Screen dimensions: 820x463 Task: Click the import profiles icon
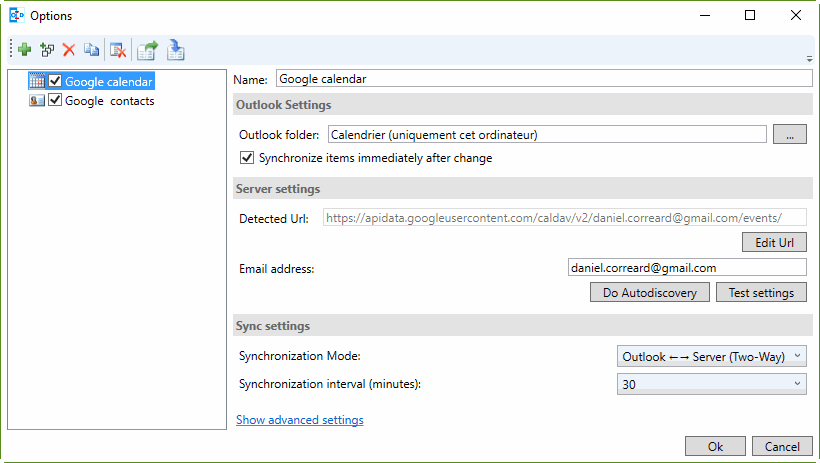click(176, 49)
